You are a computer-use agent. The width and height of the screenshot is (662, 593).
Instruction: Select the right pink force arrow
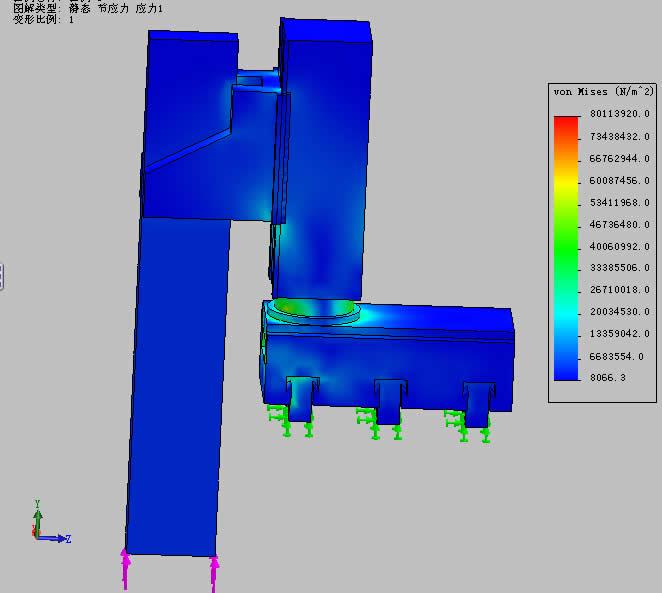pos(214,573)
